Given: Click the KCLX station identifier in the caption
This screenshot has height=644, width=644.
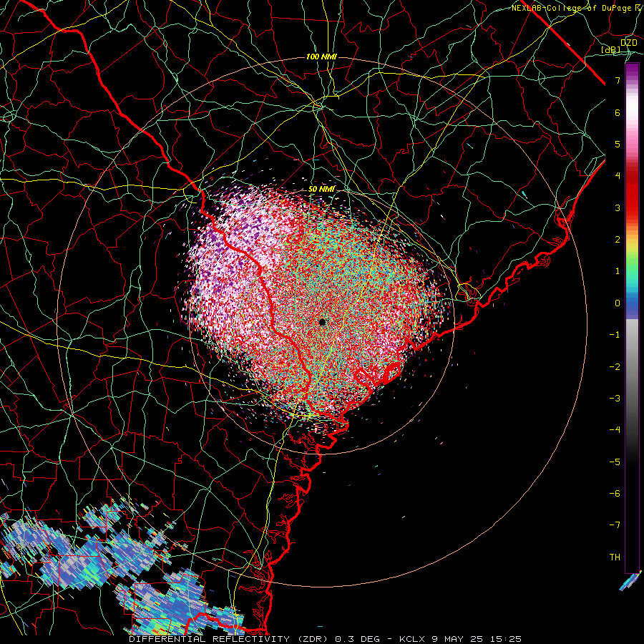Looking at the screenshot, I should click(412, 639).
